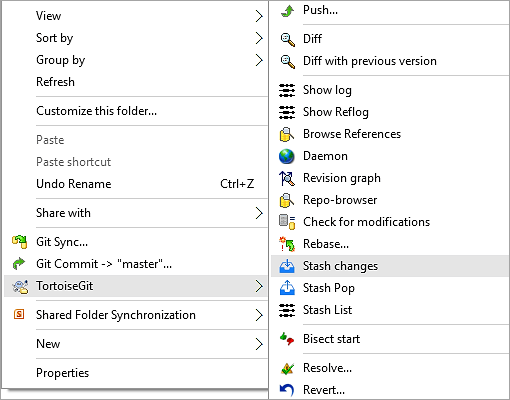Choose Git Commit to master

coord(135,264)
